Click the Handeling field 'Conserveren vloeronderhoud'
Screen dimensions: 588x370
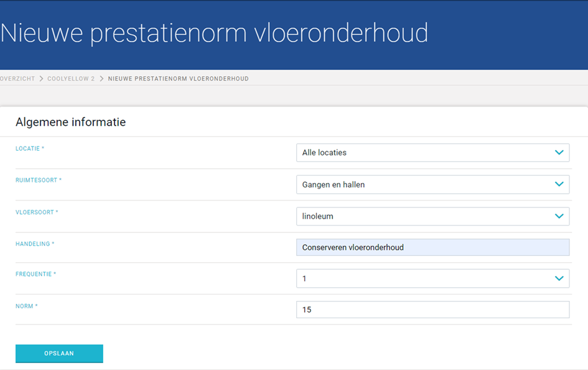pos(432,247)
